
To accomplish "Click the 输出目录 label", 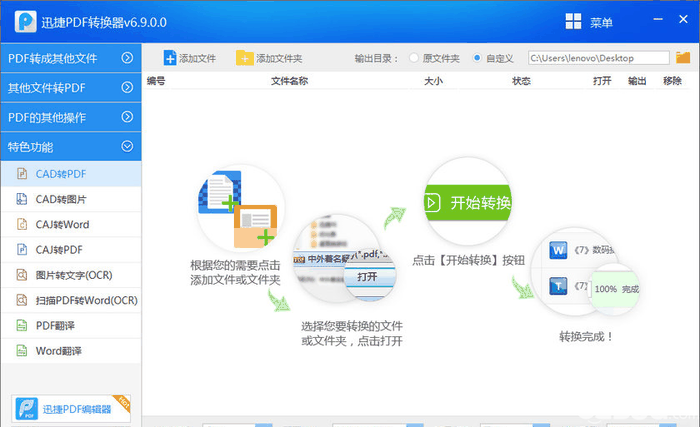I will (x=376, y=59).
